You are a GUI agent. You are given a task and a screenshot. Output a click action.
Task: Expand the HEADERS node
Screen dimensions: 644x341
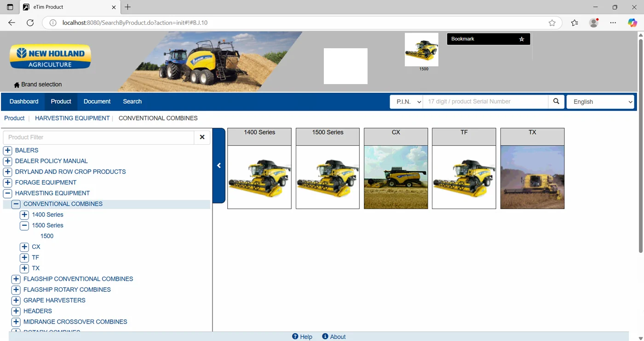click(x=16, y=311)
